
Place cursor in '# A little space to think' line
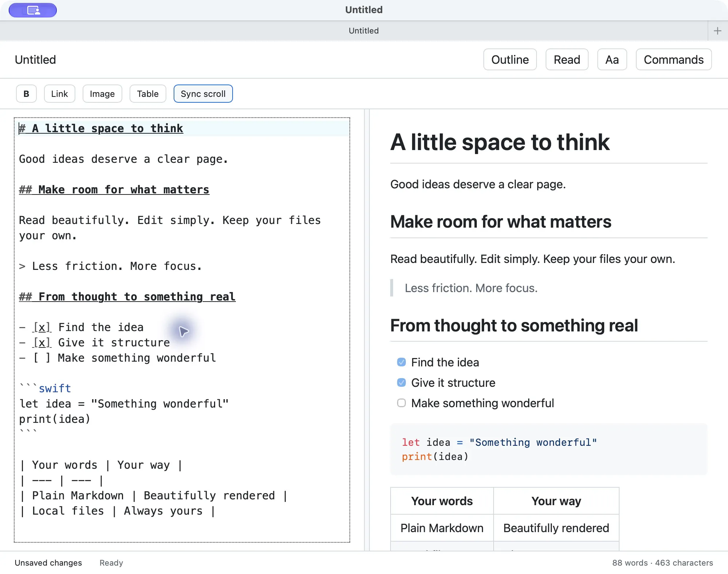click(101, 129)
